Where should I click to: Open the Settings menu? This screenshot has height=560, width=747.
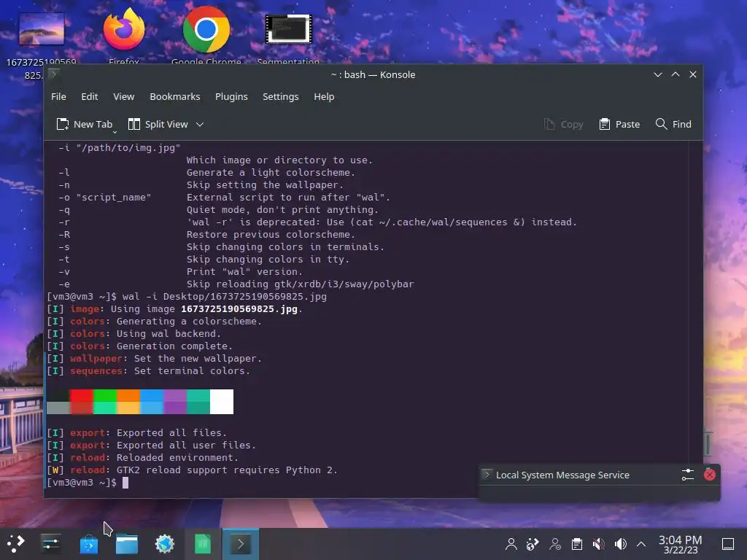click(x=281, y=97)
